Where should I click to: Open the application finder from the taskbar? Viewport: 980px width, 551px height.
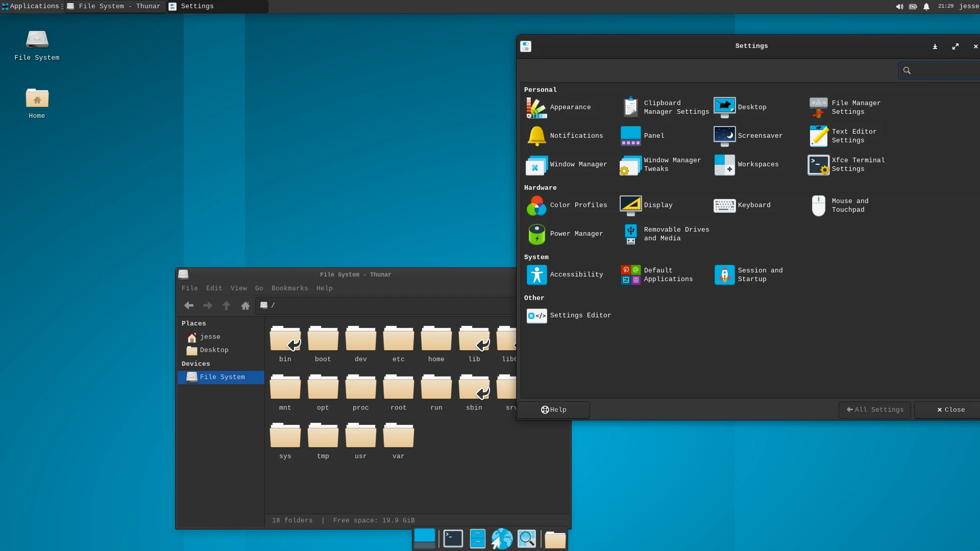(x=527, y=538)
